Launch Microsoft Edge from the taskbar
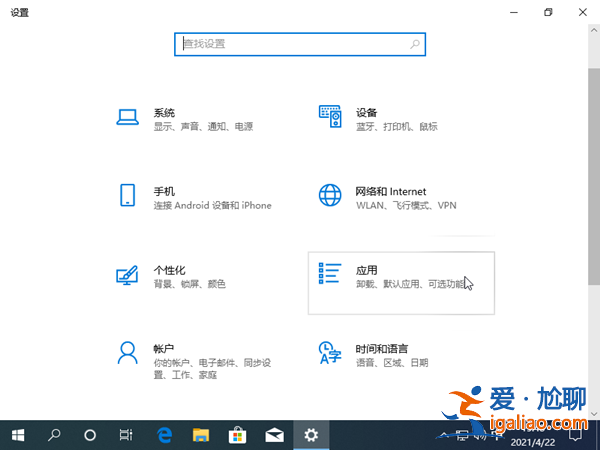Image resolution: width=600 pixels, height=450 pixels. pos(165,435)
